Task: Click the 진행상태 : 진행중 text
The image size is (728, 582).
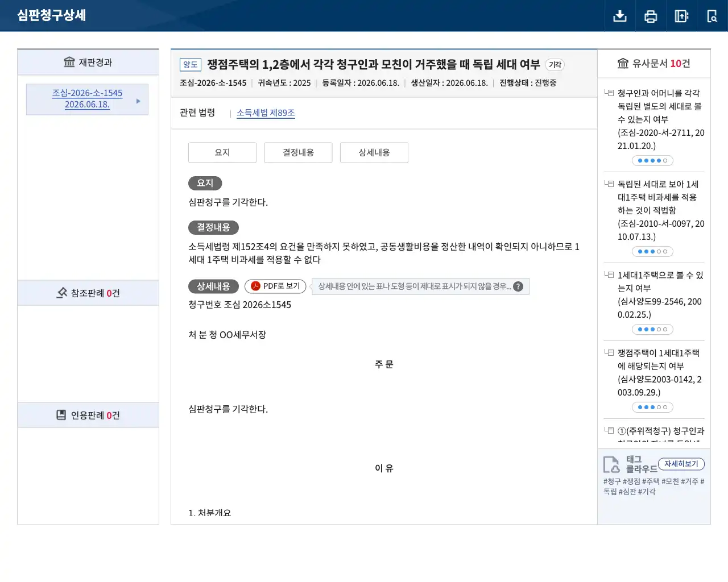Action: (x=528, y=83)
